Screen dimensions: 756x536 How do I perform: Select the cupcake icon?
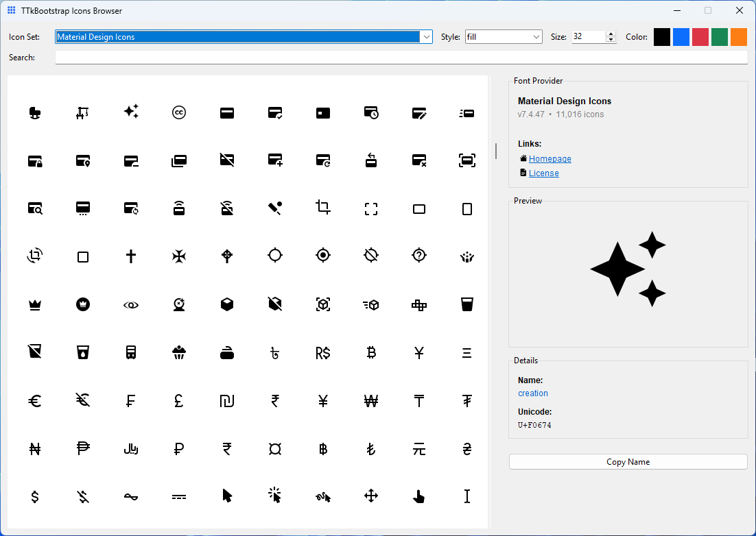(178, 352)
